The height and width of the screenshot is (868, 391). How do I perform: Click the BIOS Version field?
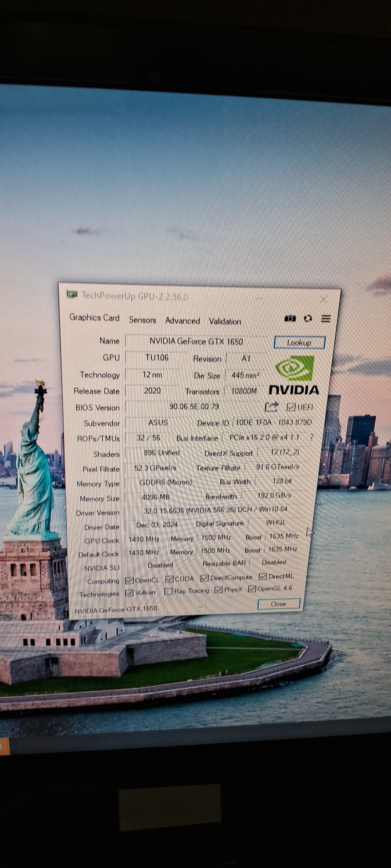click(x=194, y=407)
